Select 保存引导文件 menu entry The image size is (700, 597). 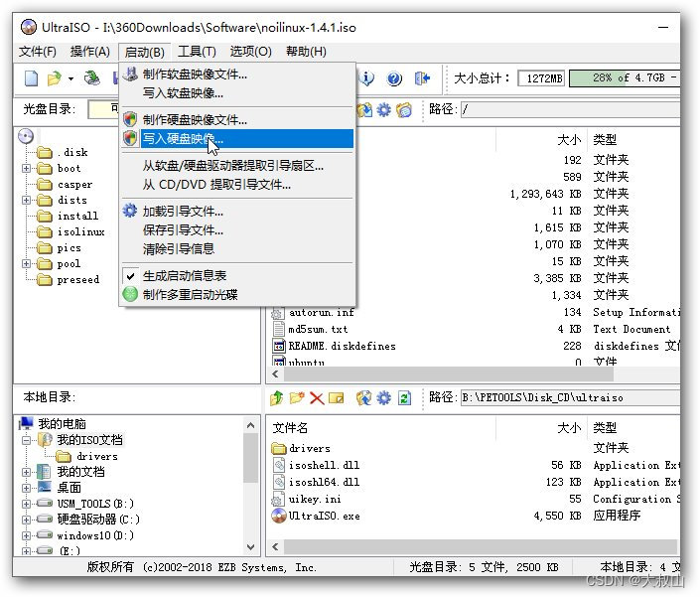coord(237,229)
